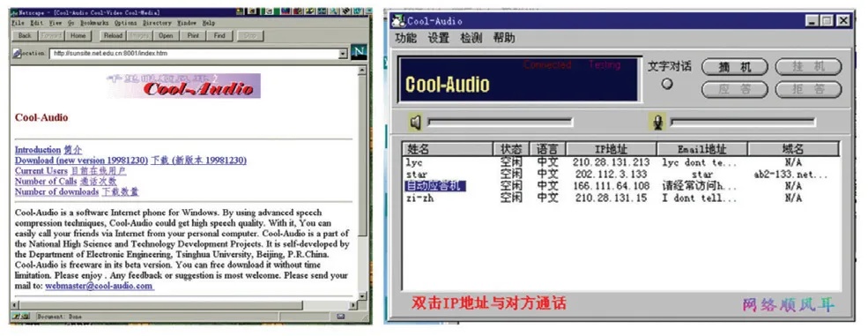Adjust the speaker volume slider
Screen dimensions: 868x336
(x=500, y=122)
